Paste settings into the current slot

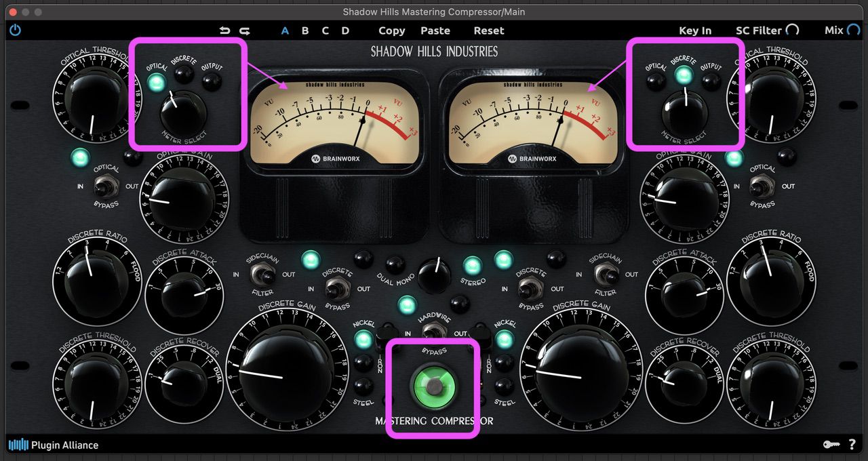tap(435, 31)
